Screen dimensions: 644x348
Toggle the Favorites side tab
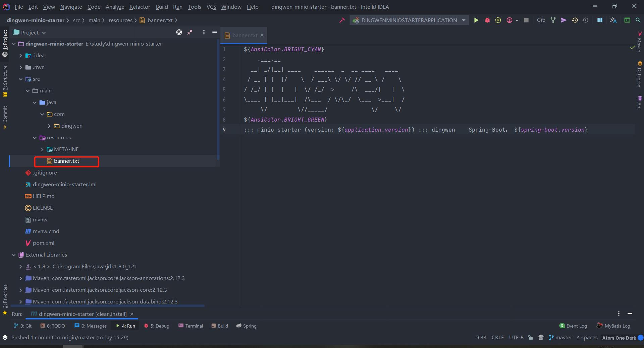[x=5, y=299]
